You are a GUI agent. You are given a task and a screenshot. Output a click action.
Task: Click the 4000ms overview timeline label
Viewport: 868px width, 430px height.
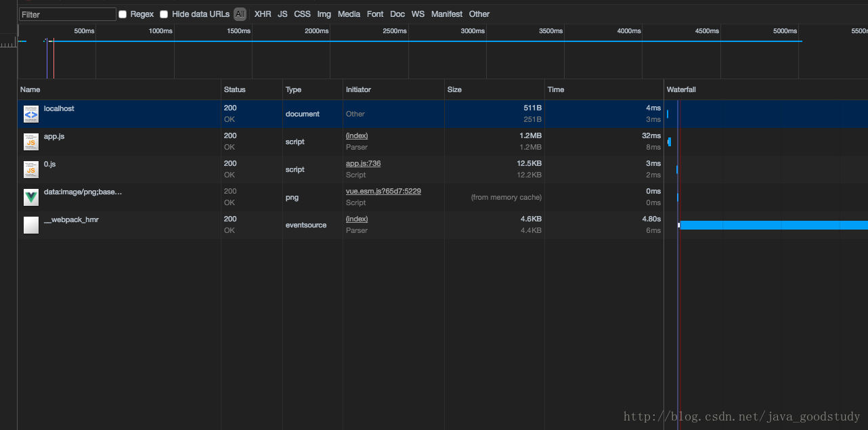pos(629,30)
